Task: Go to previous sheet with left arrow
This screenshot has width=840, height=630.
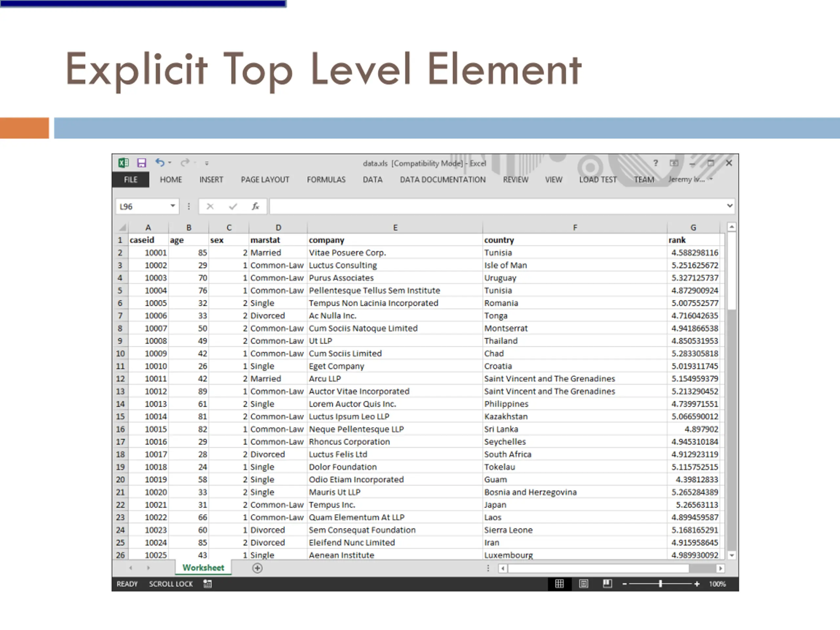Action: pos(131,568)
